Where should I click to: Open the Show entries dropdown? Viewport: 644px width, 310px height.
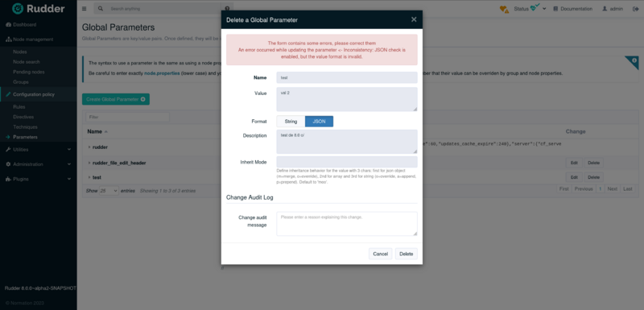click(x=109, y=191)
